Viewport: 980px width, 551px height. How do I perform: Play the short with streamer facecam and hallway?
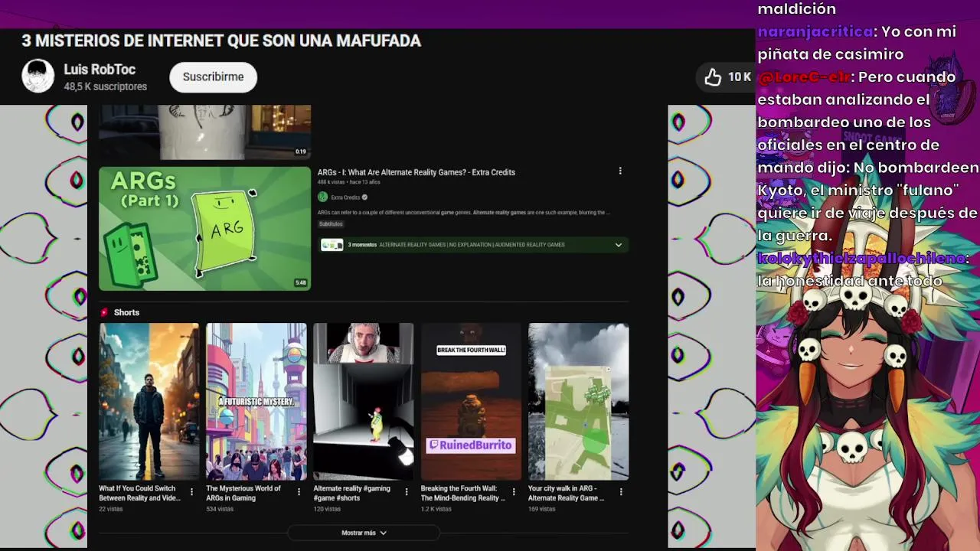coord(363,401)
